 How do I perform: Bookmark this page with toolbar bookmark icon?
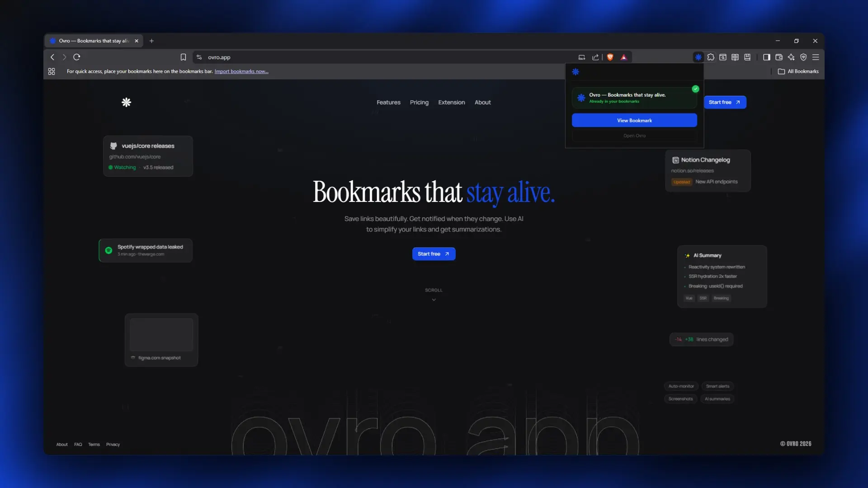pyautogui.click(x=183, y=57)
